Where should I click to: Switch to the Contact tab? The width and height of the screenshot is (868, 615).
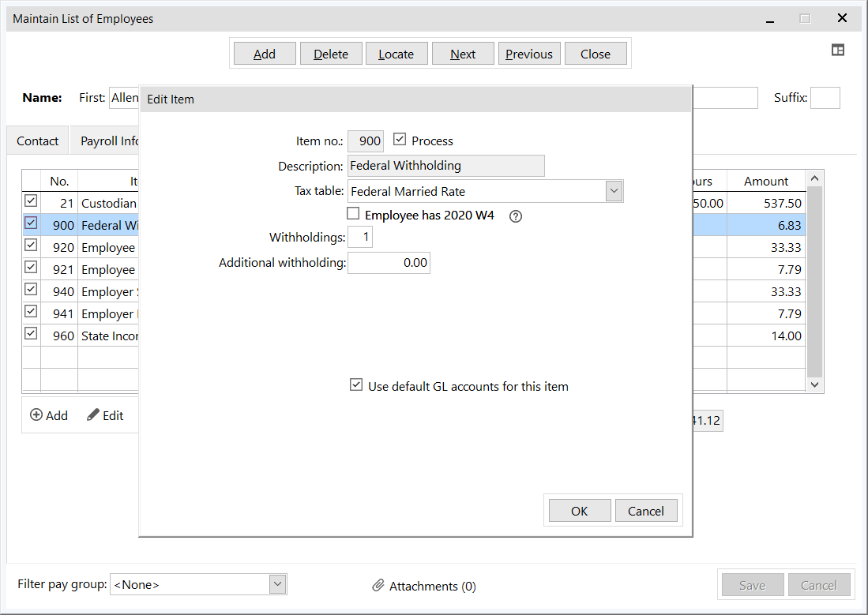click(x=38, y=141)
